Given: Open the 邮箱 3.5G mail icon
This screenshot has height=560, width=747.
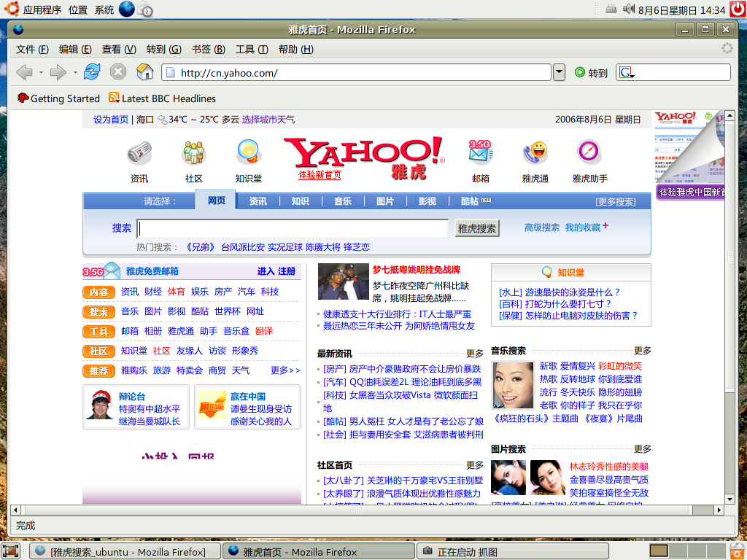Looking at the screenshot, I should tap(481, 152).
